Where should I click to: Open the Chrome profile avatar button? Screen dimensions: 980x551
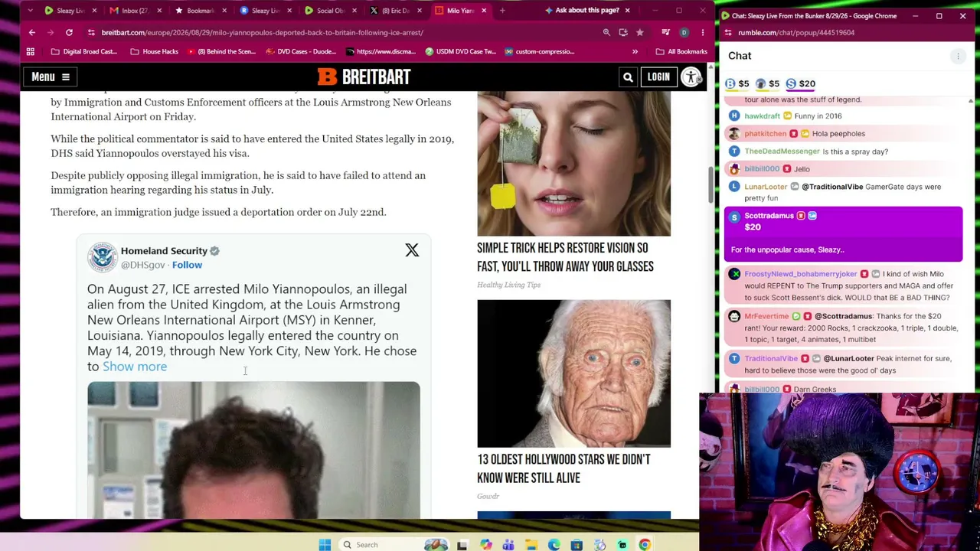point(684,33)
